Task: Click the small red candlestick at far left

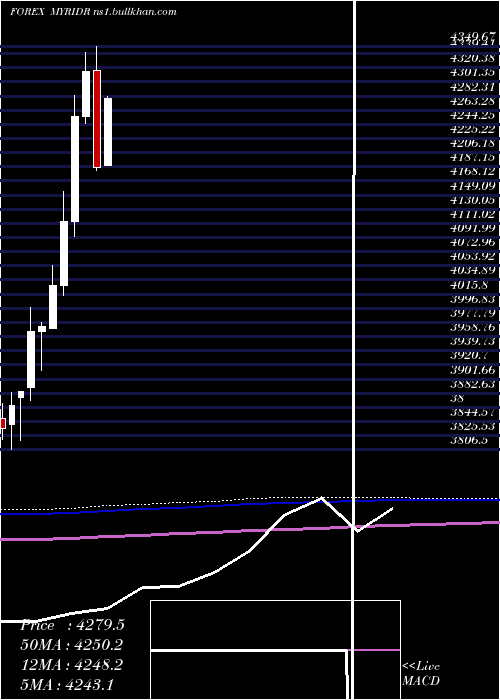Action: click(x=3, y=423)
